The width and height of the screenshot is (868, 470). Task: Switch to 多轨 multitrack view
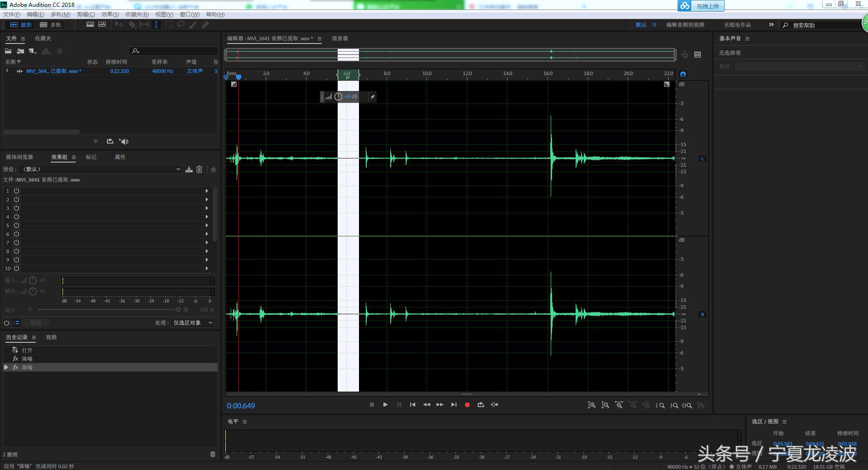pos(50,25)
